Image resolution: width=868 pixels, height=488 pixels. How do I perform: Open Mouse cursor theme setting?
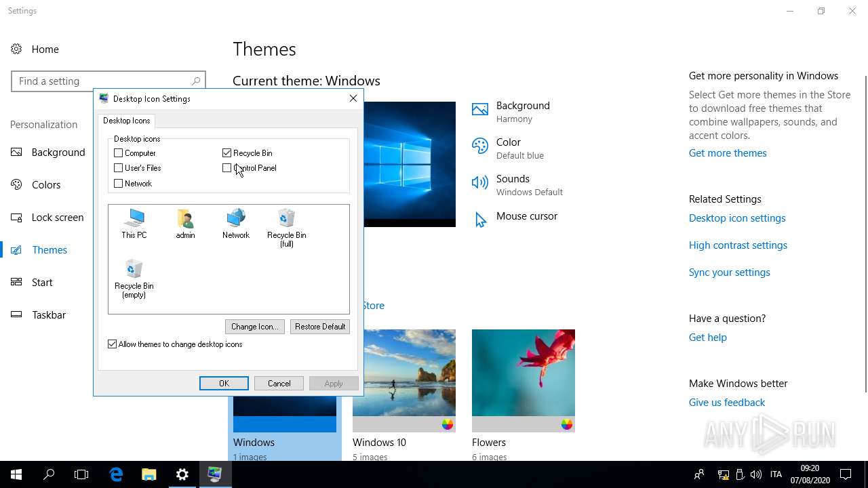coord(515,219)
